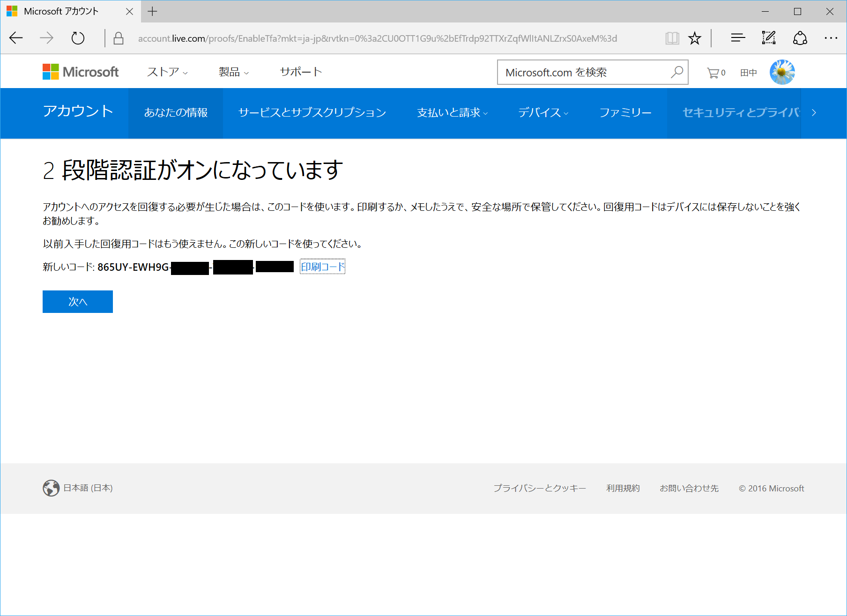Expand the 製品 menu

tap(231, 72)
